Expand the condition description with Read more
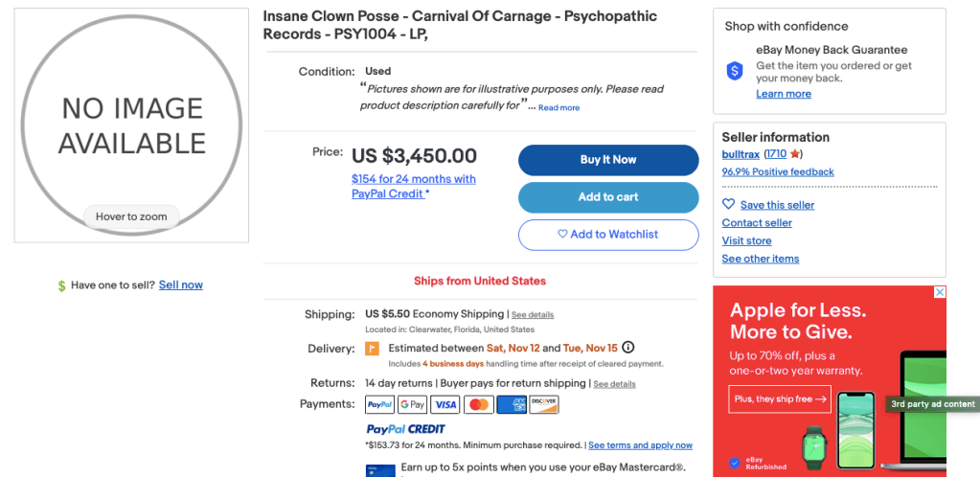980x477 pixels. (x=558, y=108)
